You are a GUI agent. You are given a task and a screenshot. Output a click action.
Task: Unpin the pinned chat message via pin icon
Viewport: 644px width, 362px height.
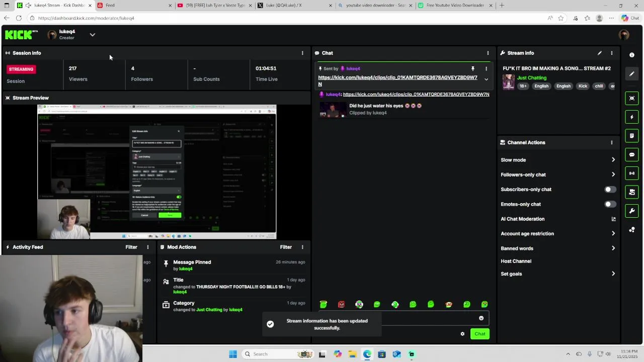472,68
